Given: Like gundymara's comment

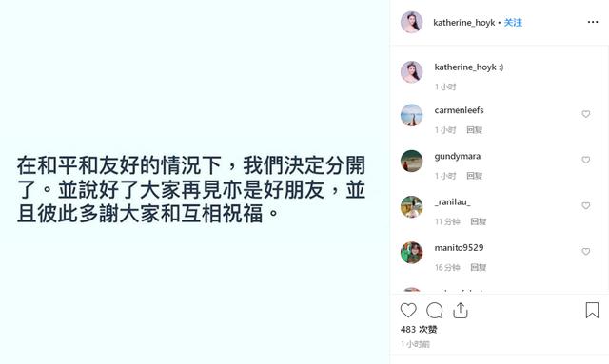Looking at the screenshot, I should click(x=586, y=160).
